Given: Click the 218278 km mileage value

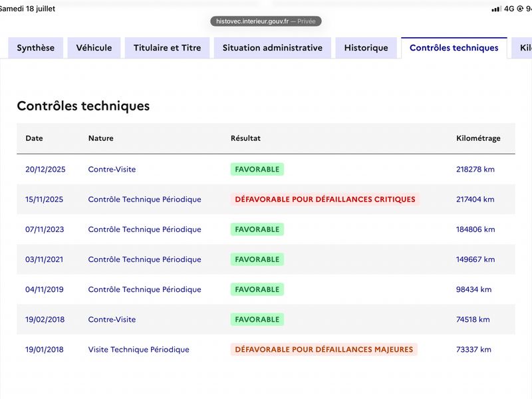Looking at the screenshot, I should [x=475, y=170].
